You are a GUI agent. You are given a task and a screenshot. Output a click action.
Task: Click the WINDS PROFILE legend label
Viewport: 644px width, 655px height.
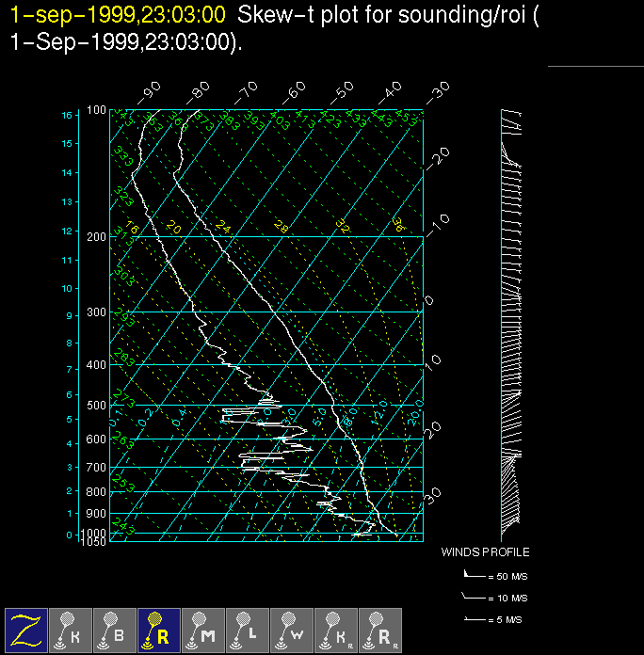tap(485, 552)
